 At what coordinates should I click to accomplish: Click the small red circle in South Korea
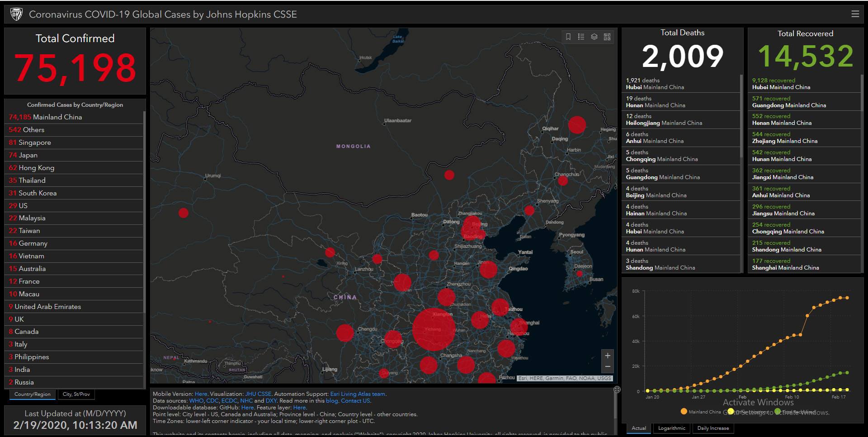579,274
